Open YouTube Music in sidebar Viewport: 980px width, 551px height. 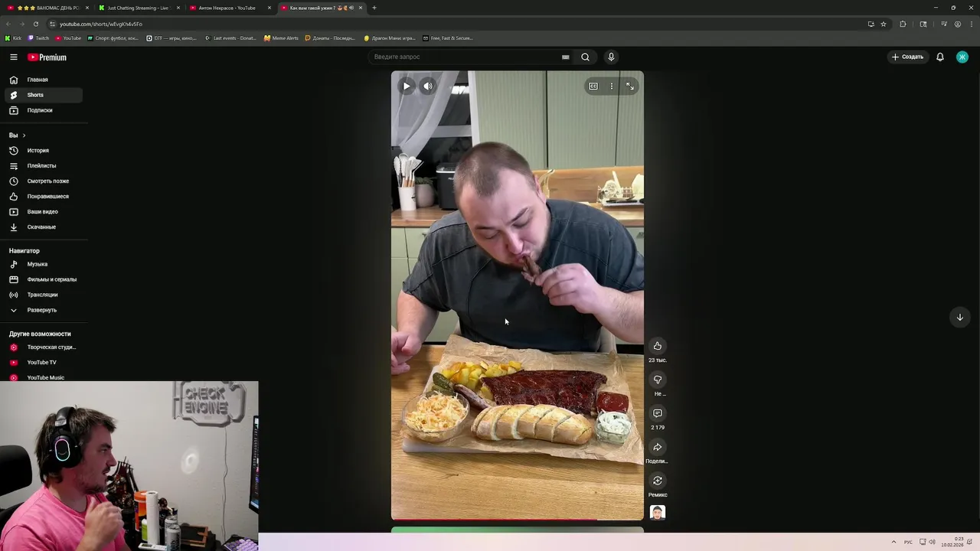[x=43, y=377]
